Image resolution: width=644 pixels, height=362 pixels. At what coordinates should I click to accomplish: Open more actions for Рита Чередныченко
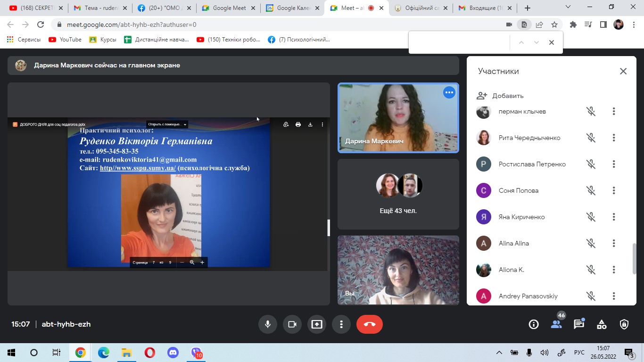coord(614,138)
